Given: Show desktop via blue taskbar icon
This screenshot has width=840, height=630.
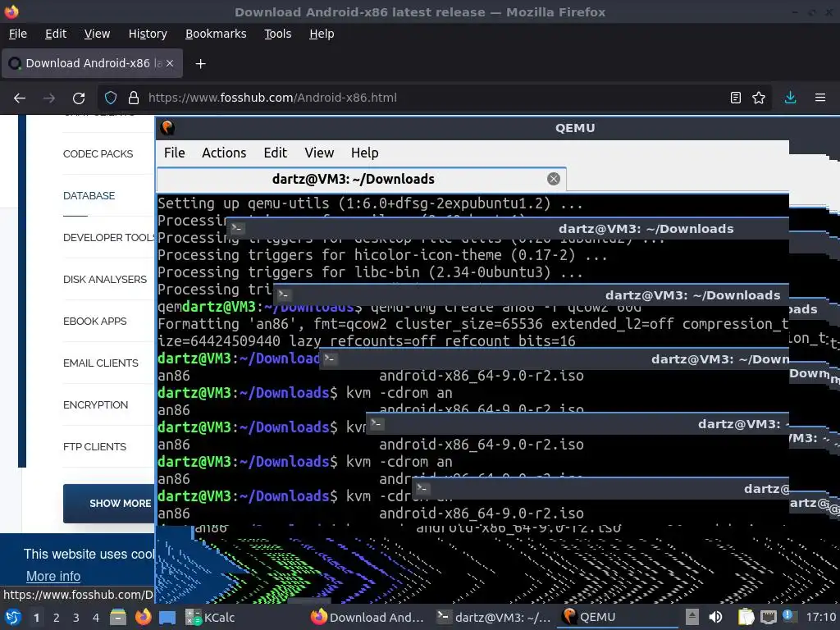Looking at the screenshot, I should point(167,618).
